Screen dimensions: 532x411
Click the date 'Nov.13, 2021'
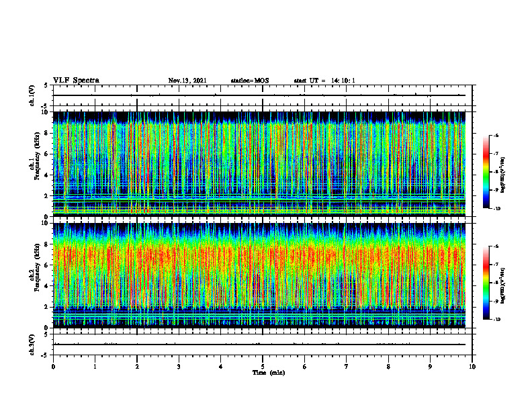187,81
